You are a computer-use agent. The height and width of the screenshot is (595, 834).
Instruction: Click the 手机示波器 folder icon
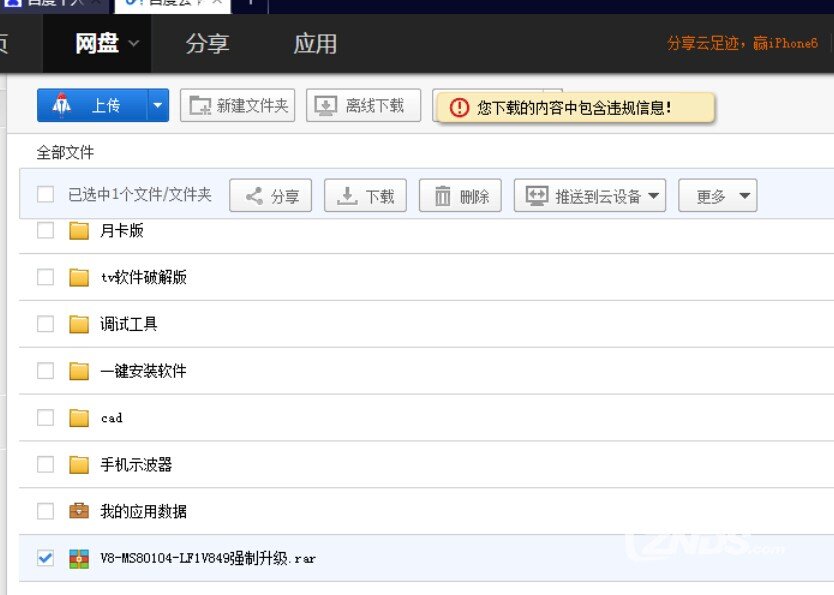[79, 464]
